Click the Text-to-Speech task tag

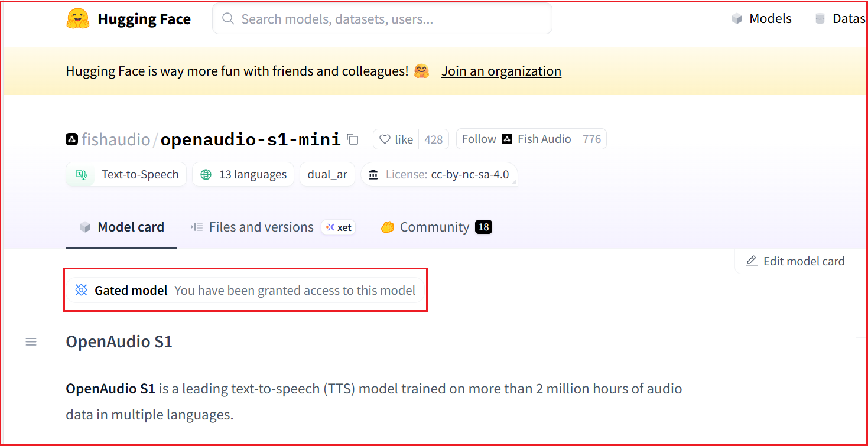tap(126, 175)
